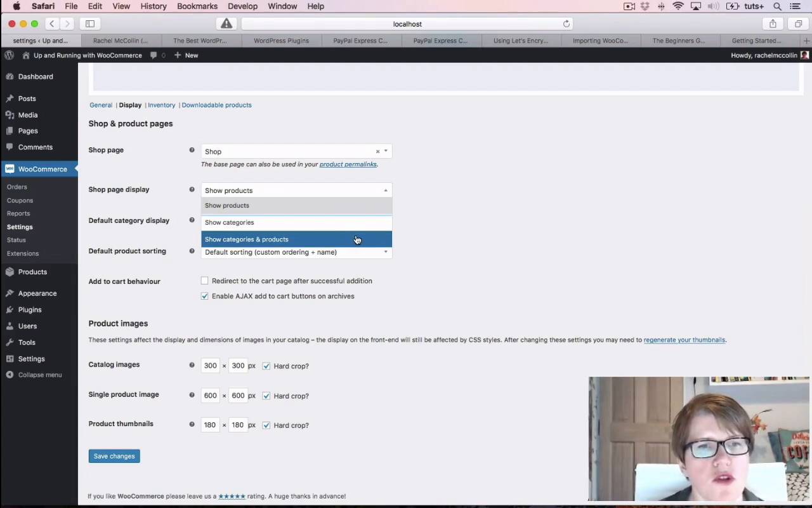Open Default product sorting dropdown
Image resolution: width=812 pixels, height=508 pixels.
point(296,252)
